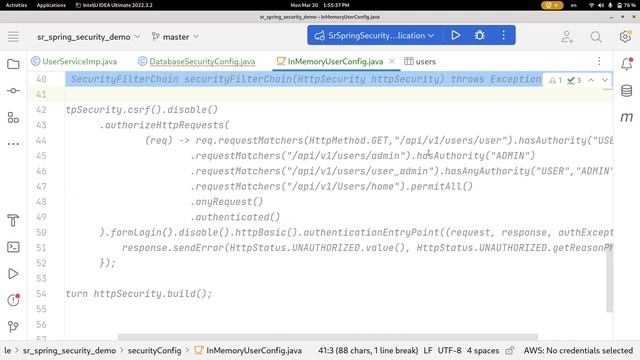Open the main hamburger menu
Image resolution: width=640 pixels, height=360 pixels.
[x=13, y=36]
